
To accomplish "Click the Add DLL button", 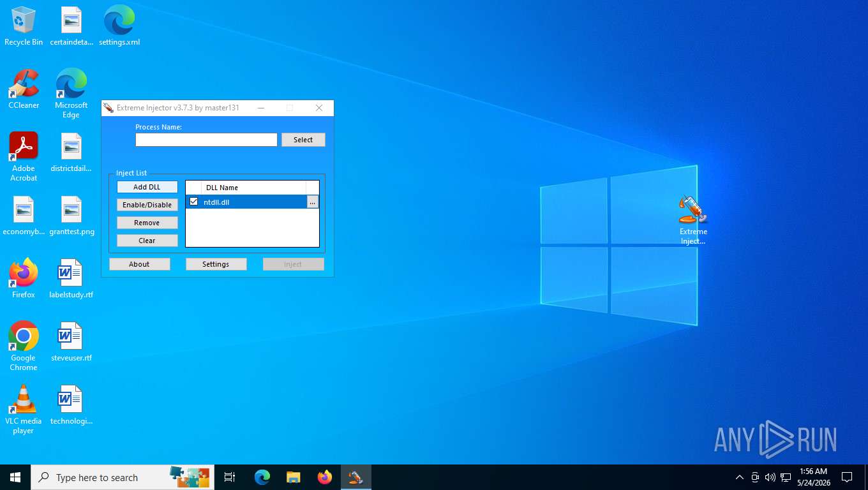I will click(x=147, y=187).
